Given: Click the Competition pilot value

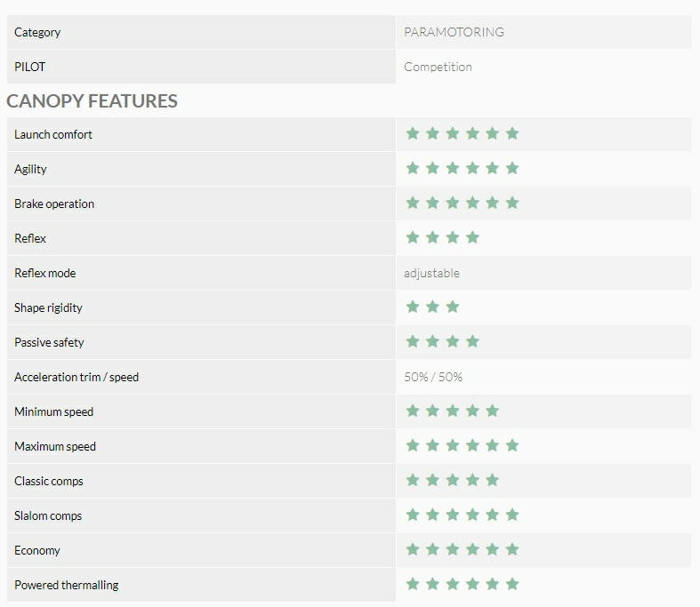Looking at the screenshot, I should click(438, 67).
